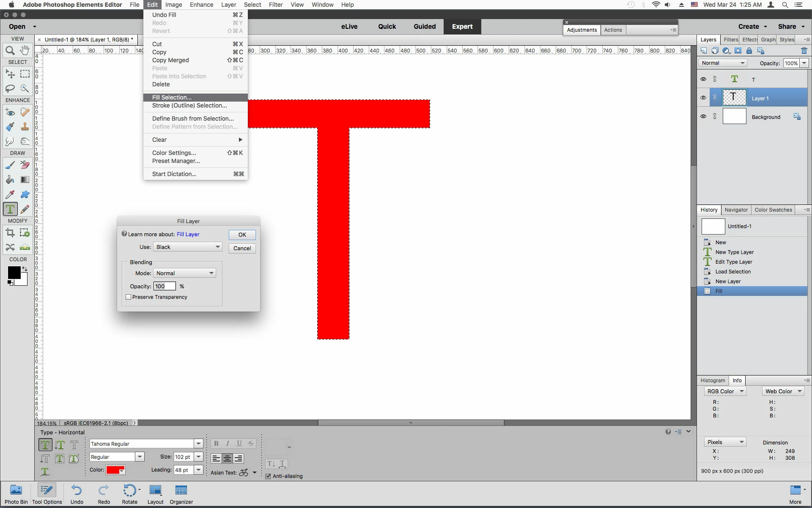Select the Zoom tool in toolbox
The image size is (812, 508).
click(x=10, y=51)
